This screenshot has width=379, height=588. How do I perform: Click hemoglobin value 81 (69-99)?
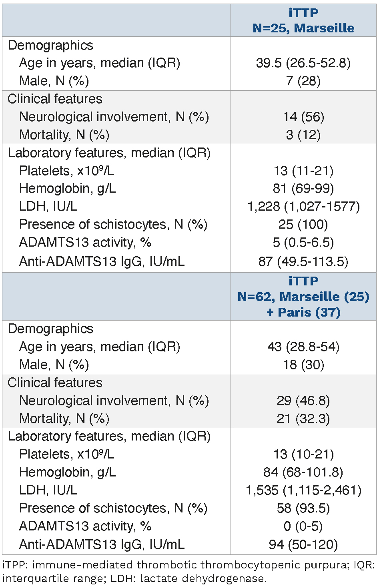(x=303, y=188)
